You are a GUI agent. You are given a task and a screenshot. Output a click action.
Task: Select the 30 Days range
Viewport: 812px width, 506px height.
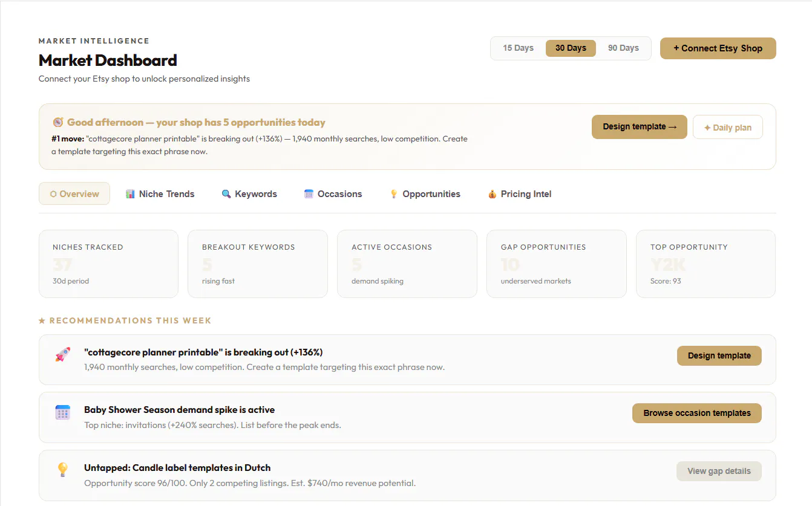coord(571,48)
